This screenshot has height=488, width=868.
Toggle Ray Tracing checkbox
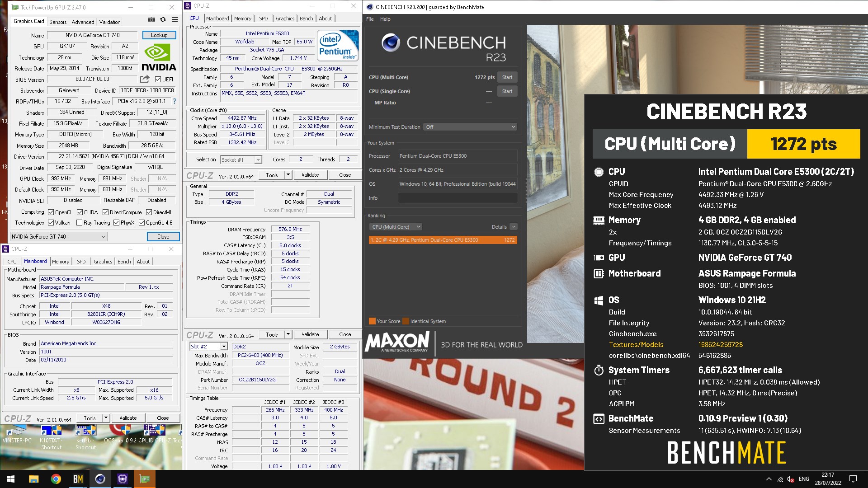[x=80, y=223]
